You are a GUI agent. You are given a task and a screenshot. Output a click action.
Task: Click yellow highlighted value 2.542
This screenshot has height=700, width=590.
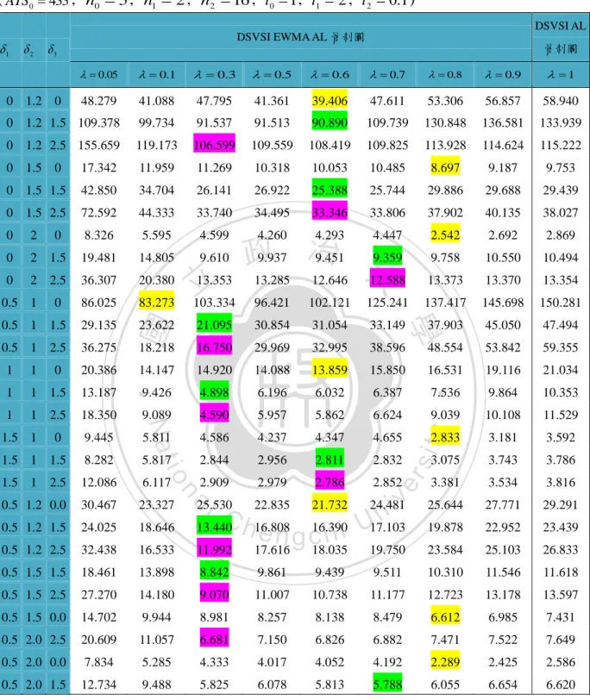coord(445,234)
